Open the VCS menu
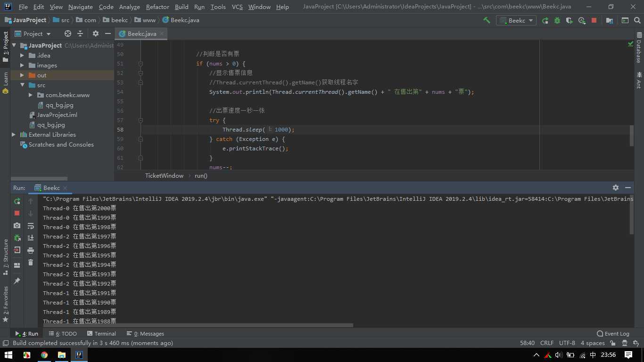Screen dimensions: 644x362 tap(238, 7)
